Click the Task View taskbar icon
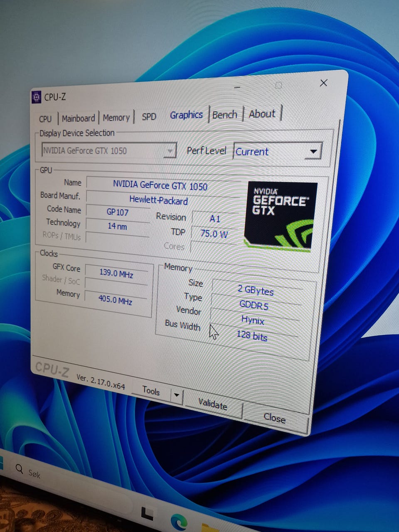Image resolution: width=399 pixels, height=532 pixels. coord(146,514)
